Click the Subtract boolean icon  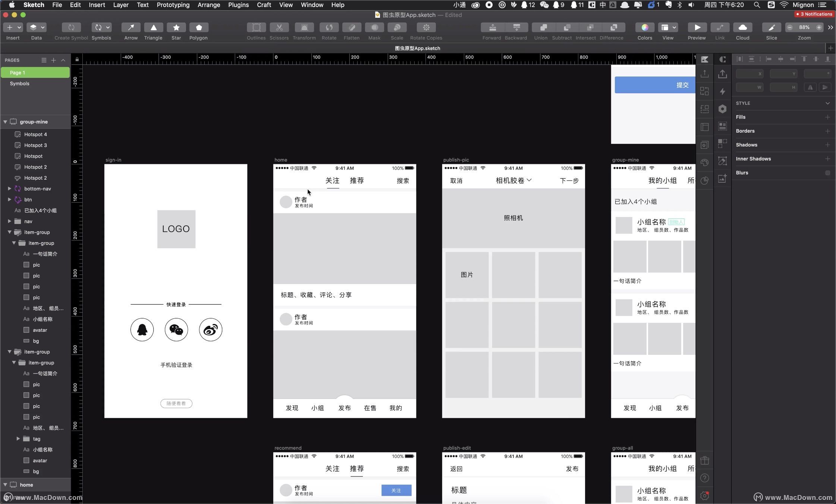pyautogui.click(x=567, y=28)
